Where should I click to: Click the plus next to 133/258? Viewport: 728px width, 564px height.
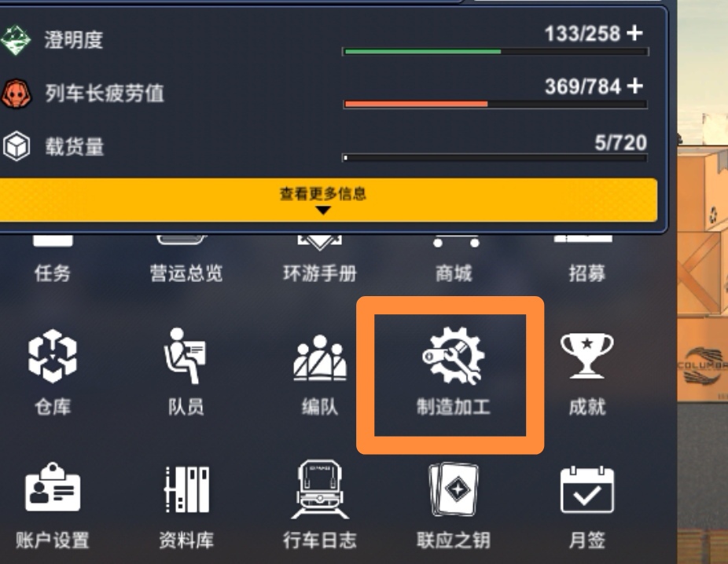(x=634, y=33)
